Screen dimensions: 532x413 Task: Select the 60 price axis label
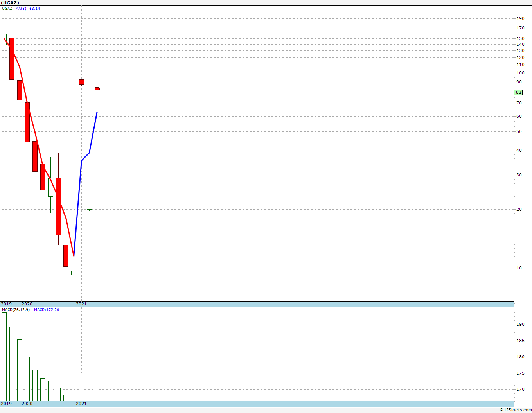[519, 116]
